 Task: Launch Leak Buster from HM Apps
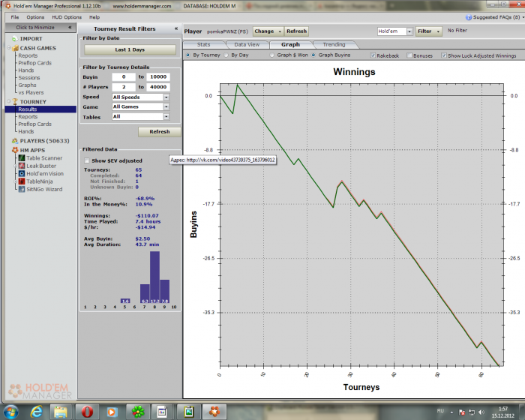tap(43, 166)
